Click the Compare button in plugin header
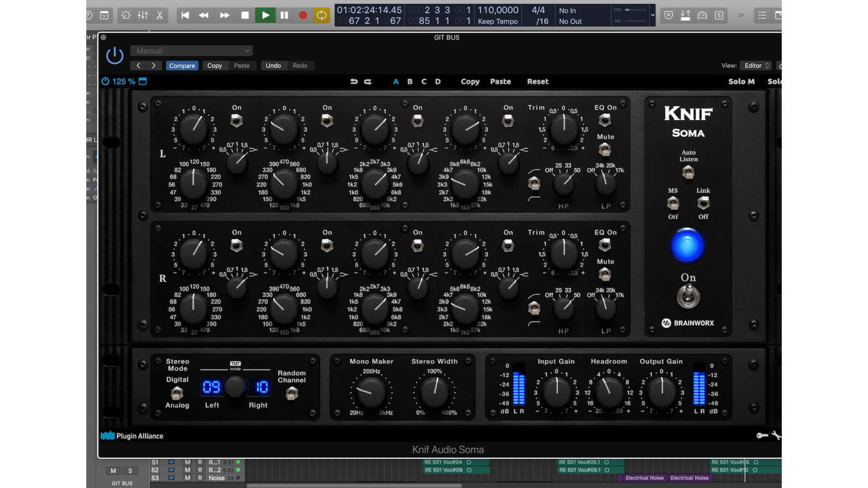 coord(182,65)
